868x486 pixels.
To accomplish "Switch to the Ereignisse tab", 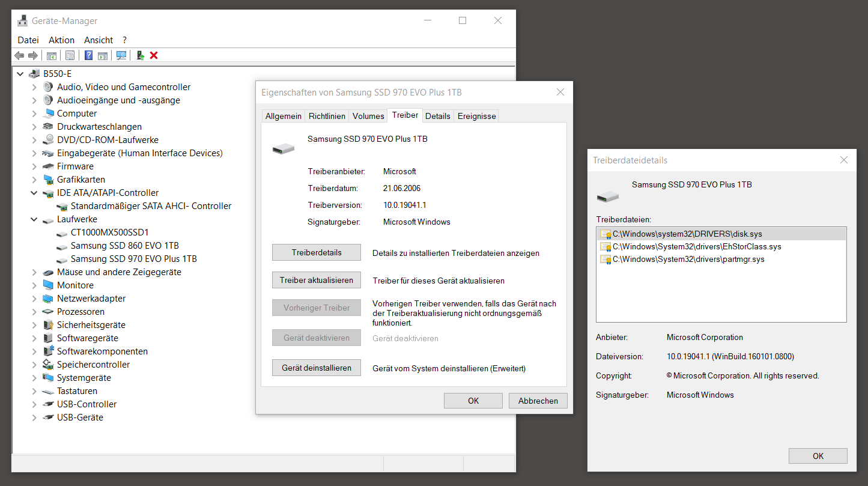I will click(x=477, y=116).
